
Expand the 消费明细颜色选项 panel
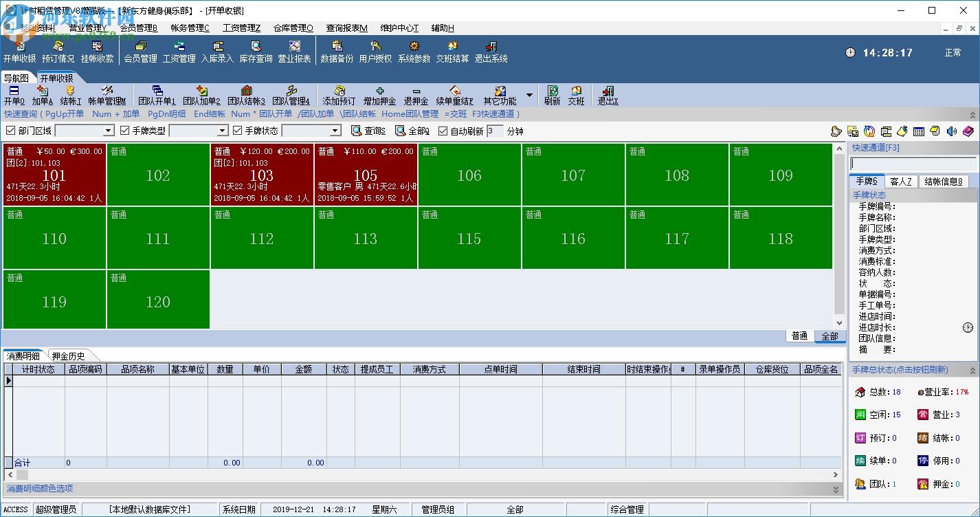click(836, 489)
